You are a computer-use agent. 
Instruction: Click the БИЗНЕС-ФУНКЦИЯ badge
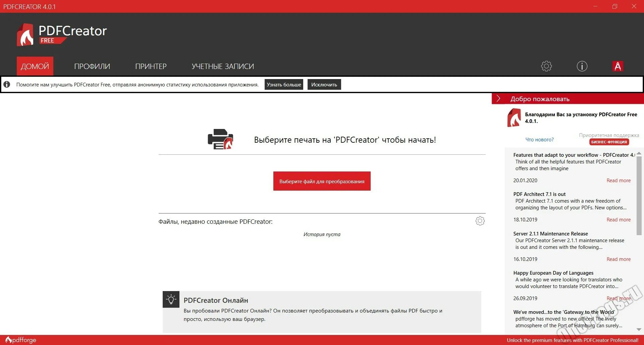tap(609, 142)
